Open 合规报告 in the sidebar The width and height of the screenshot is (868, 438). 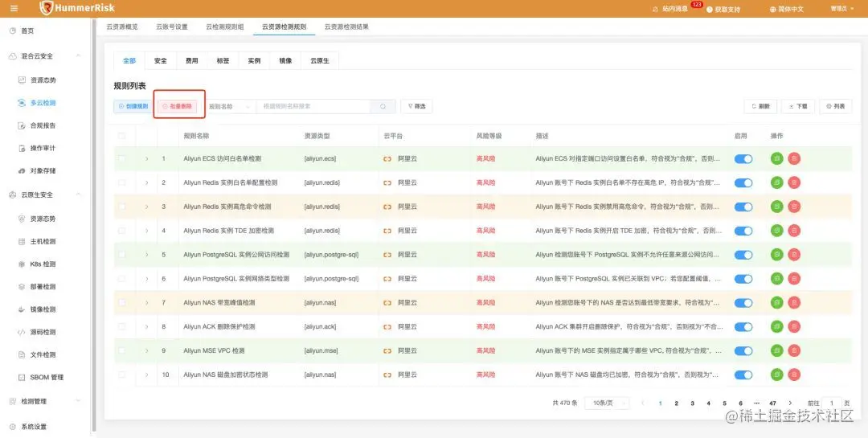click(x=38, y=125)
